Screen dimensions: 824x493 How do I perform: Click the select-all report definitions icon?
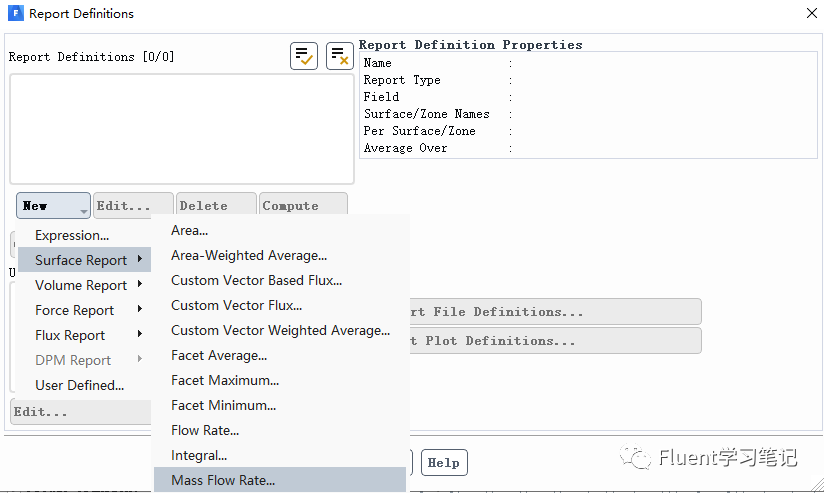(304, 56)
